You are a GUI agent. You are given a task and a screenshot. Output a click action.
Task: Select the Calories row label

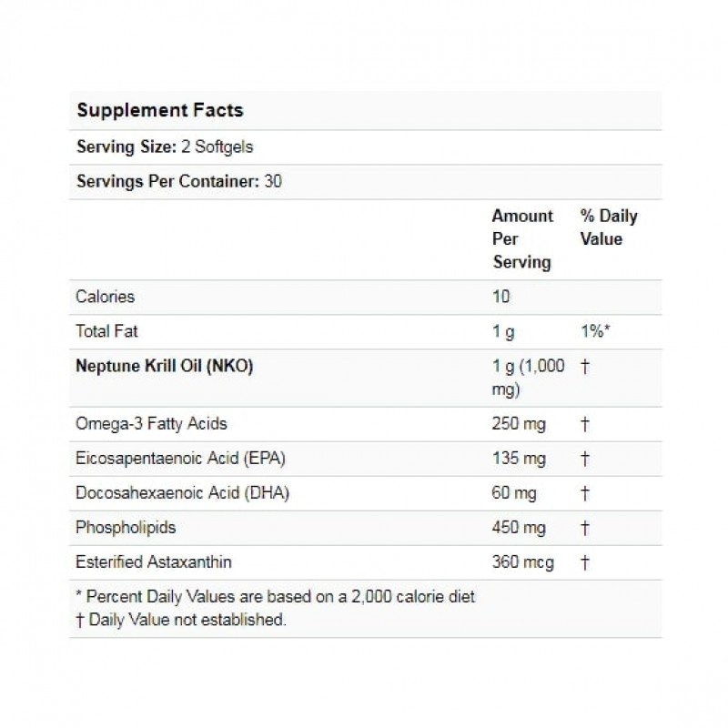coord(106,297)
